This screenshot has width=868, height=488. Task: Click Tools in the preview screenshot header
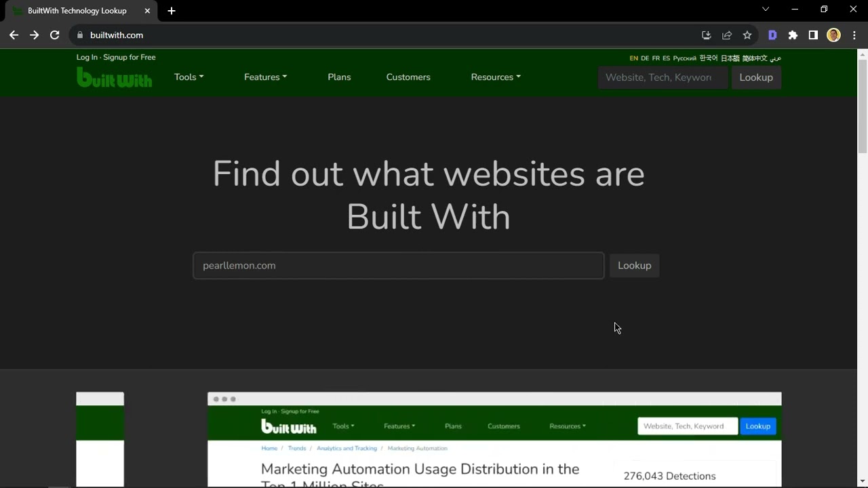(343, 426)
